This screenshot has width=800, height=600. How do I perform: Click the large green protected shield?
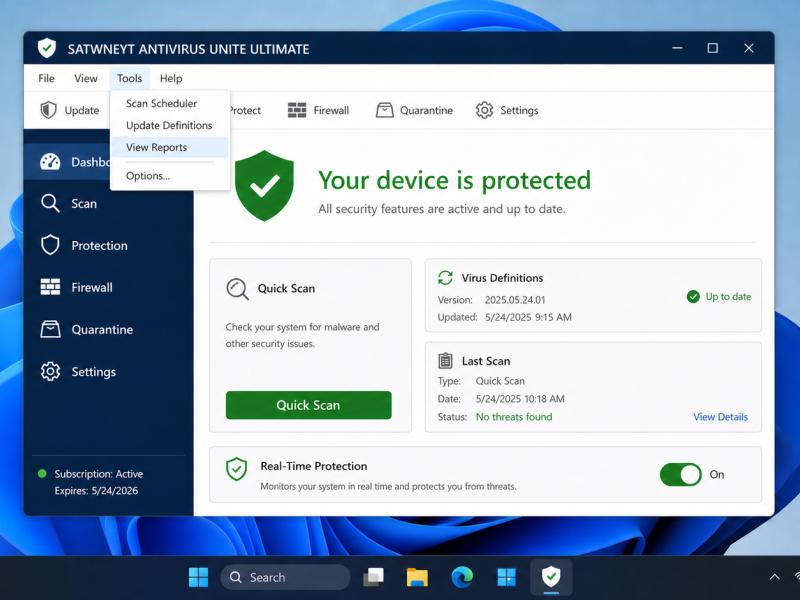coord(264,186)
